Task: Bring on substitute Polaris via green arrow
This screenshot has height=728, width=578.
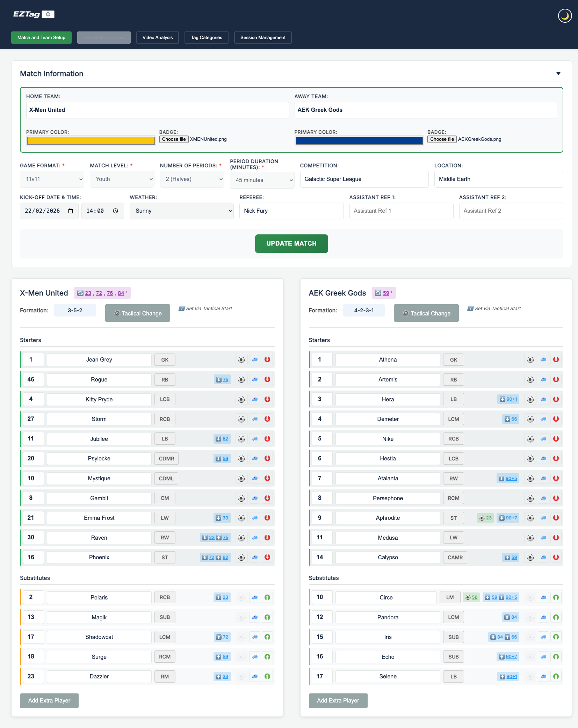Action: (x=267, y=597)
